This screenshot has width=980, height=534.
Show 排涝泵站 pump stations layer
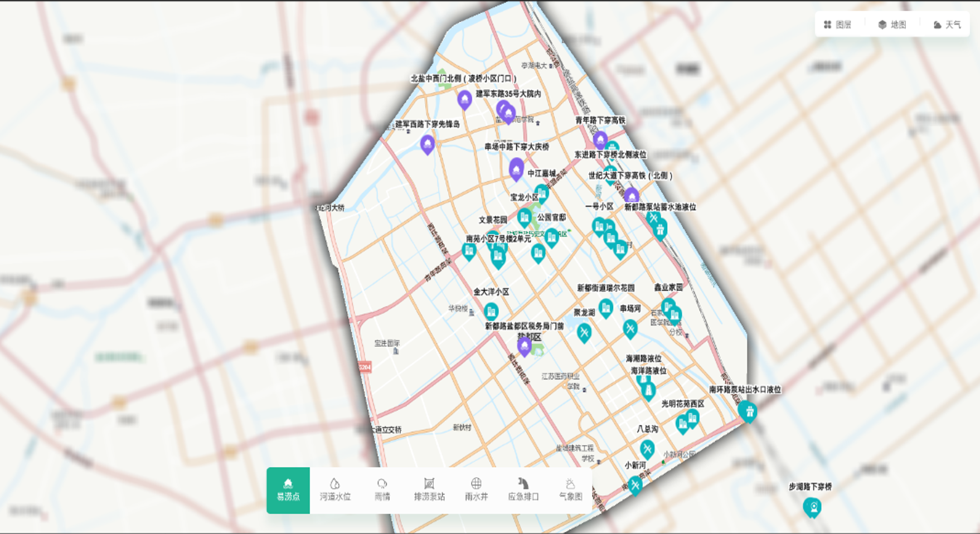coord(429,490)
